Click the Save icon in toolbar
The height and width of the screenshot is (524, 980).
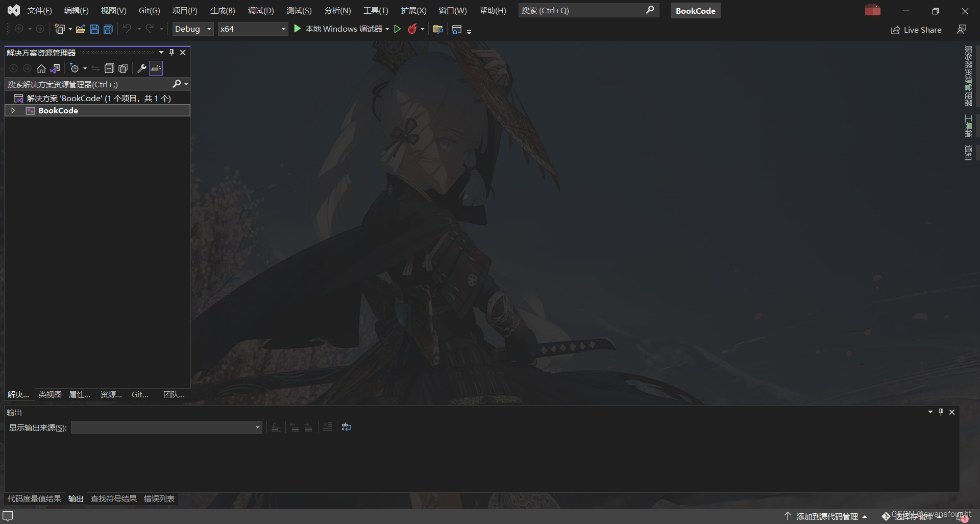(94, 29)
